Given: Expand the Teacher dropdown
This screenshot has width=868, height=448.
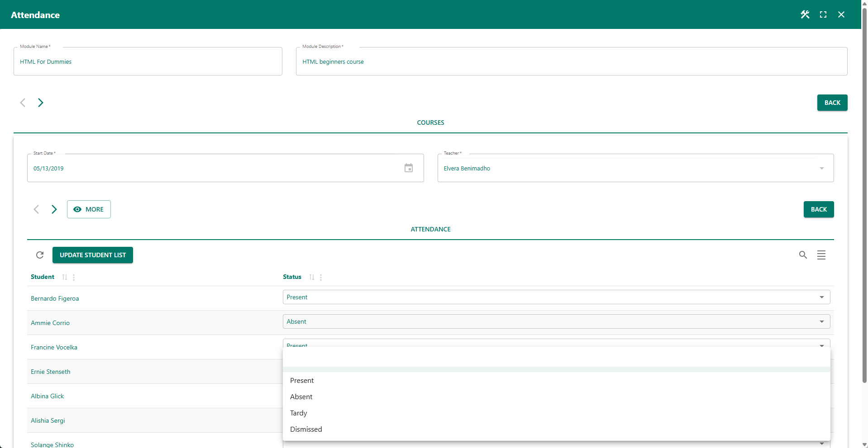Looking at the screenshot, I should pos(821,168).
